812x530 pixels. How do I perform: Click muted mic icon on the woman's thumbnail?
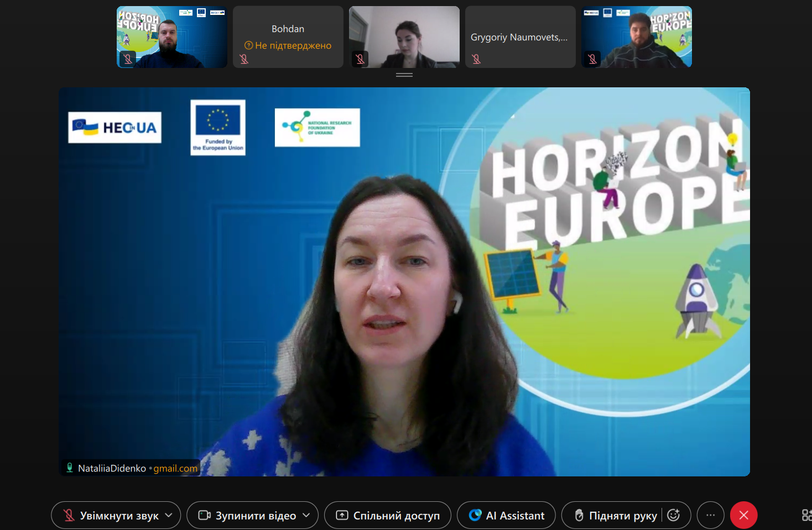[360, 59]
